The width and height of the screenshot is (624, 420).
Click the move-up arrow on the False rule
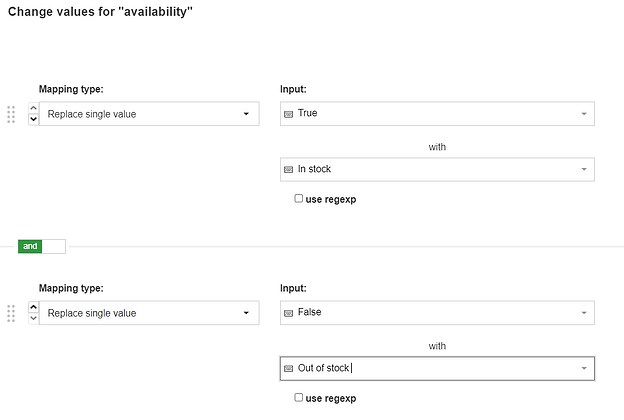click(33, 307)
